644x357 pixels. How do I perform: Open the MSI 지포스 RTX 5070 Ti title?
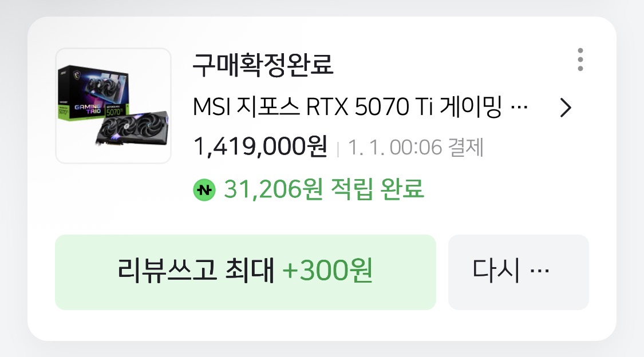click(x=360, y=107)
